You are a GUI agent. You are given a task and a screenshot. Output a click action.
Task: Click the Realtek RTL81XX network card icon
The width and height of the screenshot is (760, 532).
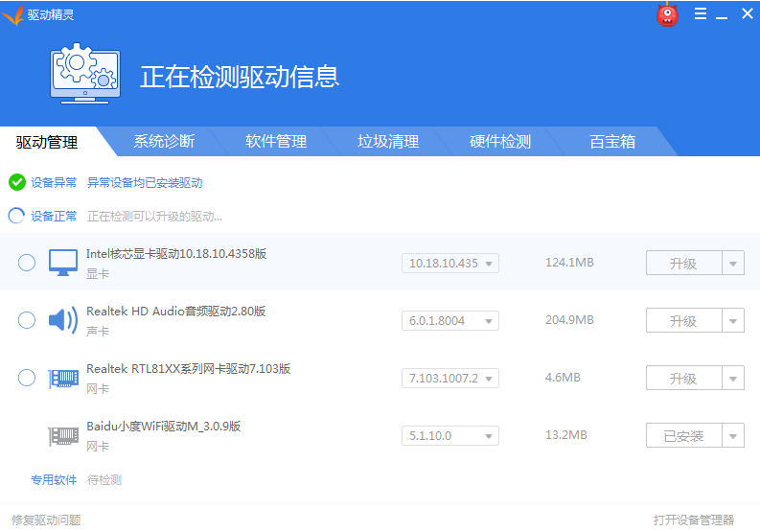click(63, 378)
